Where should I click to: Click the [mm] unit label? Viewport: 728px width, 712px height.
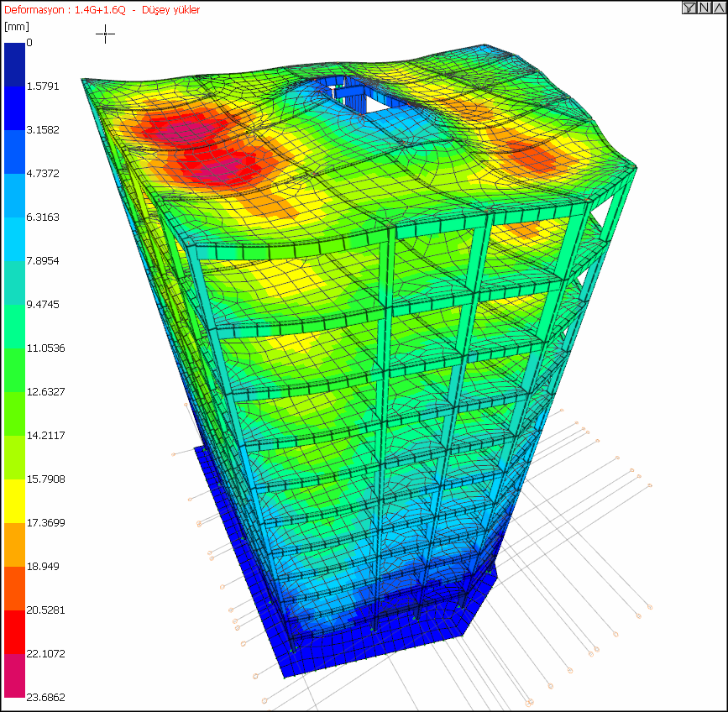(17, 27)
